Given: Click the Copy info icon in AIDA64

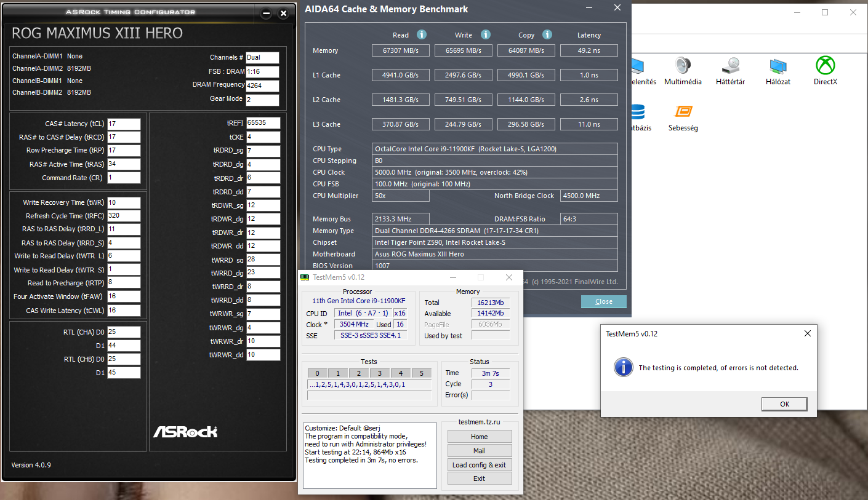Looking at the screenshot, I should 547,34.
